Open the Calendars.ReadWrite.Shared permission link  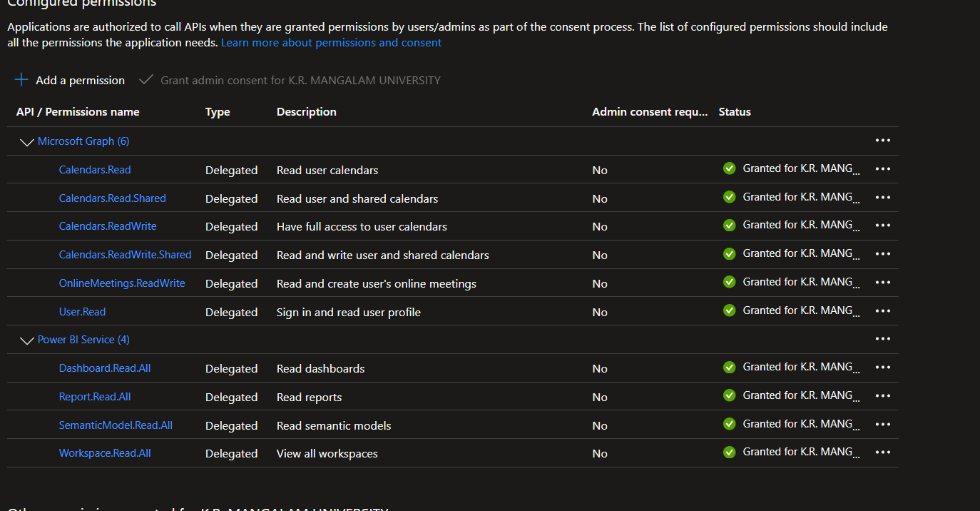125,254
